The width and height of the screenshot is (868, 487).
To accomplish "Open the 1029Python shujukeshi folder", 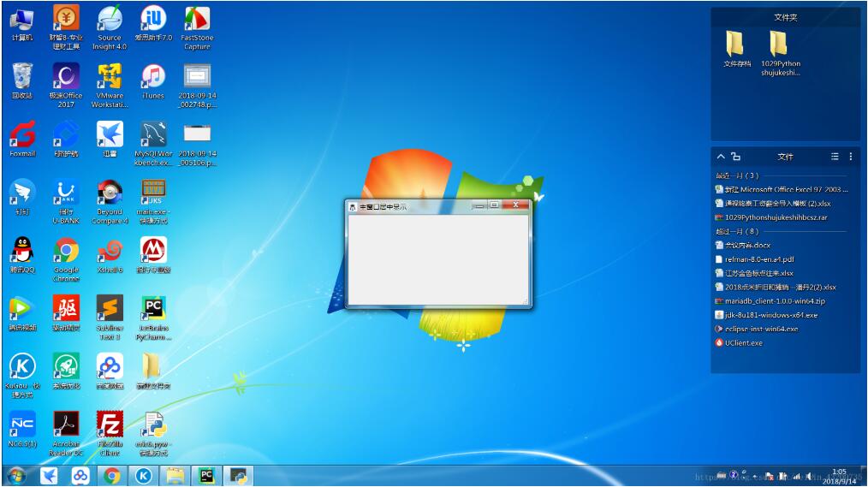I will click(780, 52).
